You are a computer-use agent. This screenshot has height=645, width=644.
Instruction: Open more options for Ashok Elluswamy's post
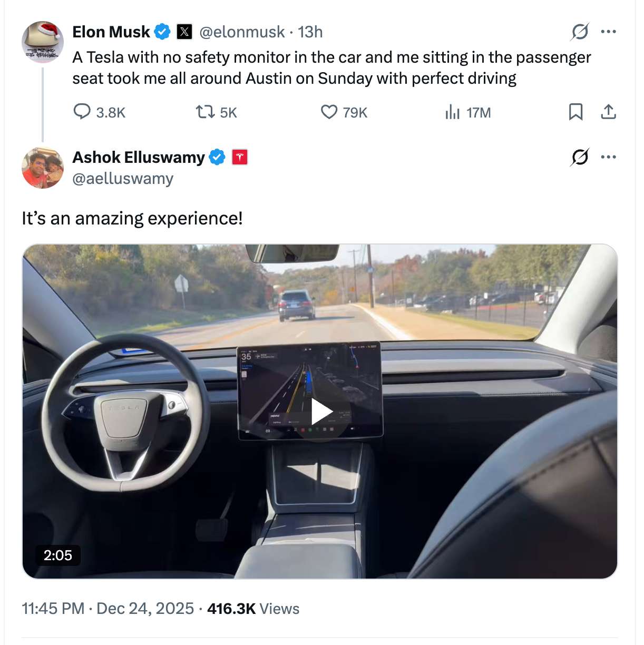click(608, 157)
